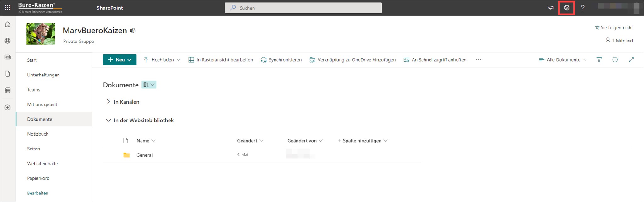Click the General folder icon
Image resolution: width=644 pixels, height=202 pixels.
(126, 155)
